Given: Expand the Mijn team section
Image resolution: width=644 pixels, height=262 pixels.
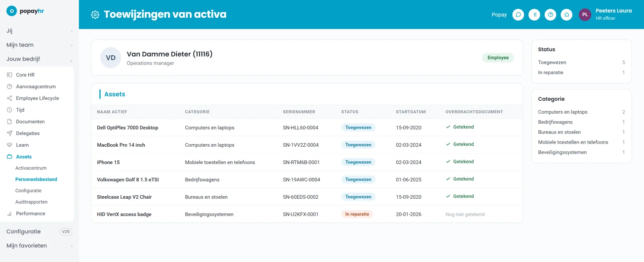Looking at the screenshot, I should coord(39,45).
